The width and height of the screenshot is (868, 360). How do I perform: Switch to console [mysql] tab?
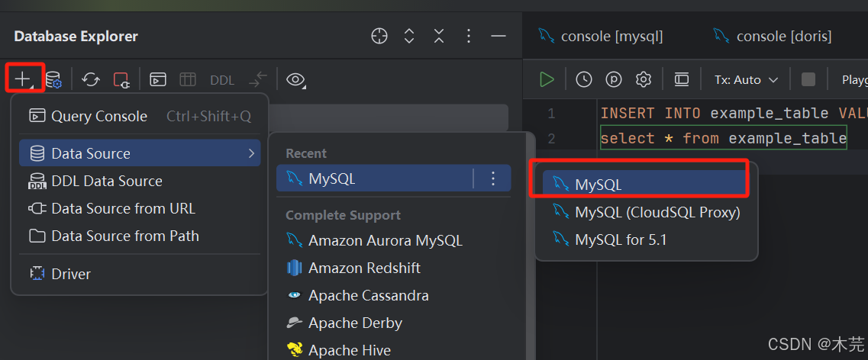tap(601, 37)
